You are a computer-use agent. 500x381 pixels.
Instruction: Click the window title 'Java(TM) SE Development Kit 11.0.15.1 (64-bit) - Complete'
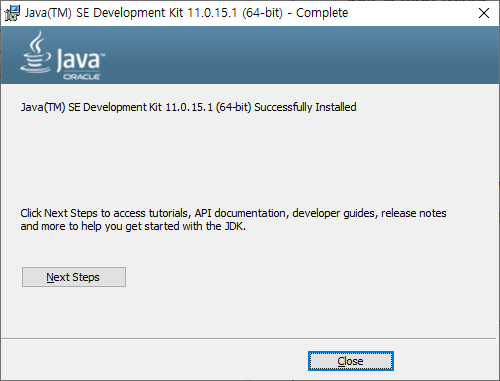pyautogui.click(x=186, y=13)
